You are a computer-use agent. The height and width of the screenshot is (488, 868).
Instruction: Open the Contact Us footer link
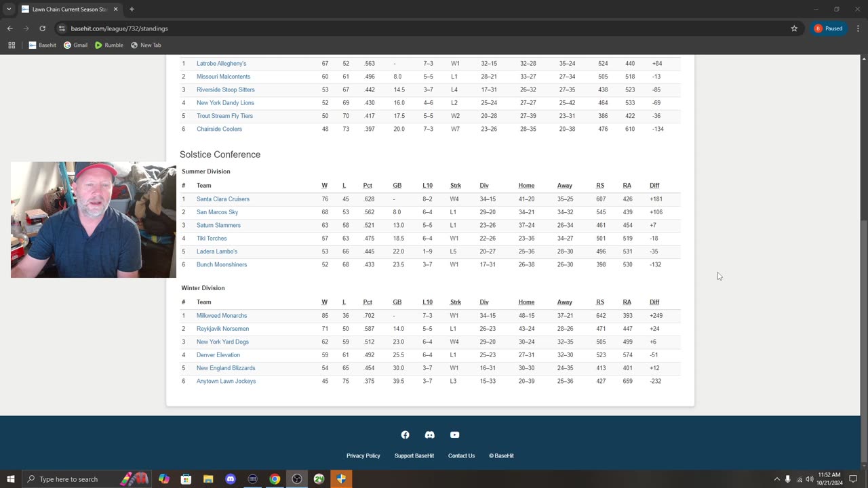pyautogui.click(x=461, y=455)
